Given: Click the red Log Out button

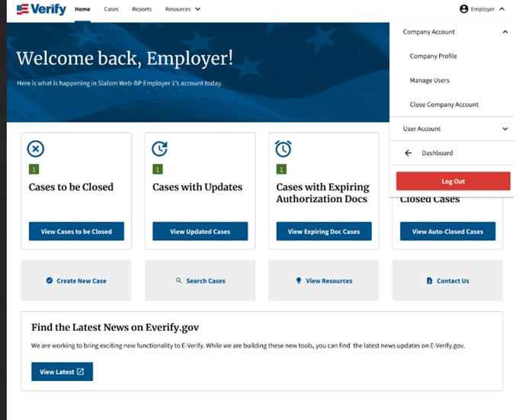Looking at the screenshot, I should tap(453, 181).
